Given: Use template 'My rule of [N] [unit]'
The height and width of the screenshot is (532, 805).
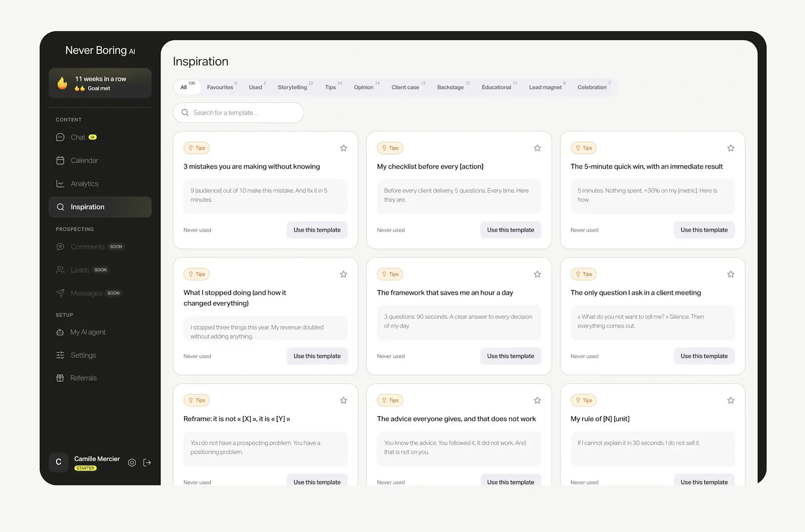Looking at the screenshot, I should pyautogui.click(x=704, y=480).
